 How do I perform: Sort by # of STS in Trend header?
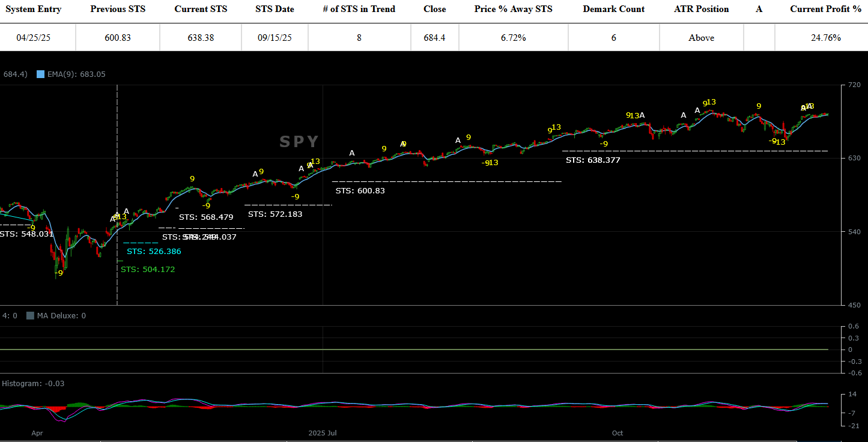click(359, 9)
